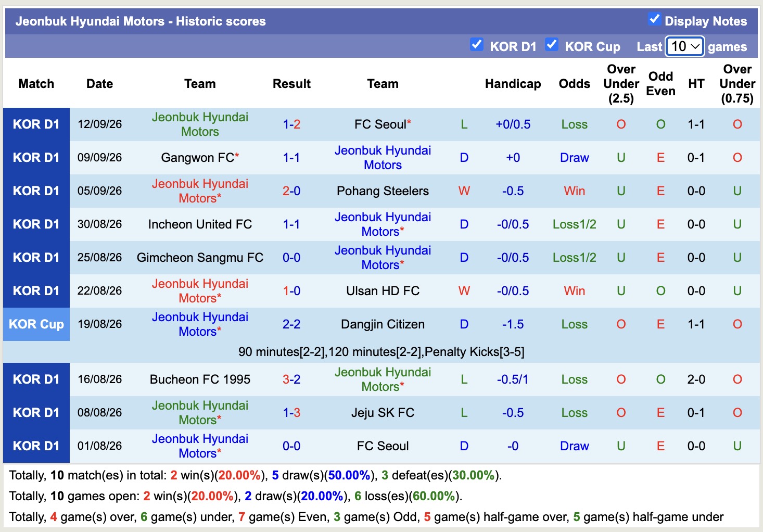Select the penalty kicks note under the Dangjin match
Image resolution: width=763 pixels, height=532 pixels.
click(381, 352)
